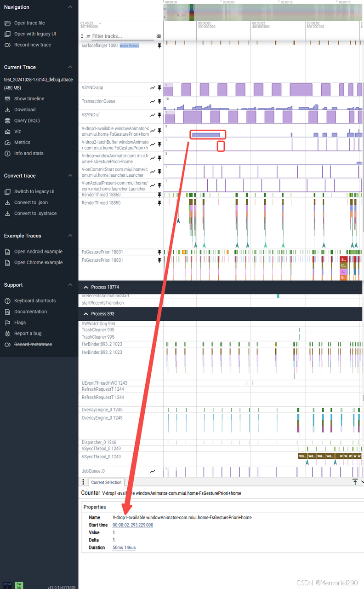Open TransactionQueue counter chart options

[153, 101]
